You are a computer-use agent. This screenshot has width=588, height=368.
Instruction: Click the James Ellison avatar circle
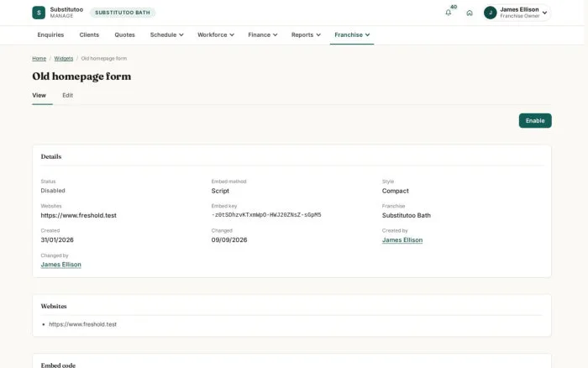pyautogui.click(x=490, y=13)
